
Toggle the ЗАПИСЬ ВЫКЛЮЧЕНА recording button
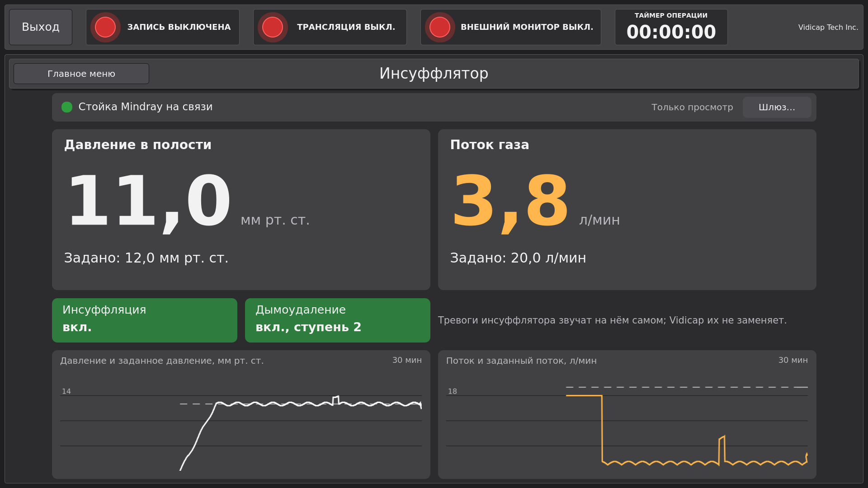(x=163, y=27)
